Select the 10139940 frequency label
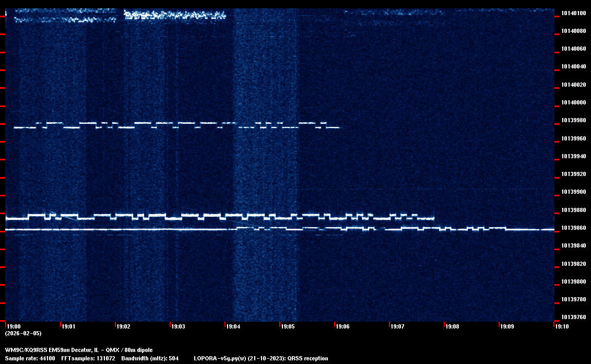591x364 pixels. pyautogui.click(x=574, y=156)
